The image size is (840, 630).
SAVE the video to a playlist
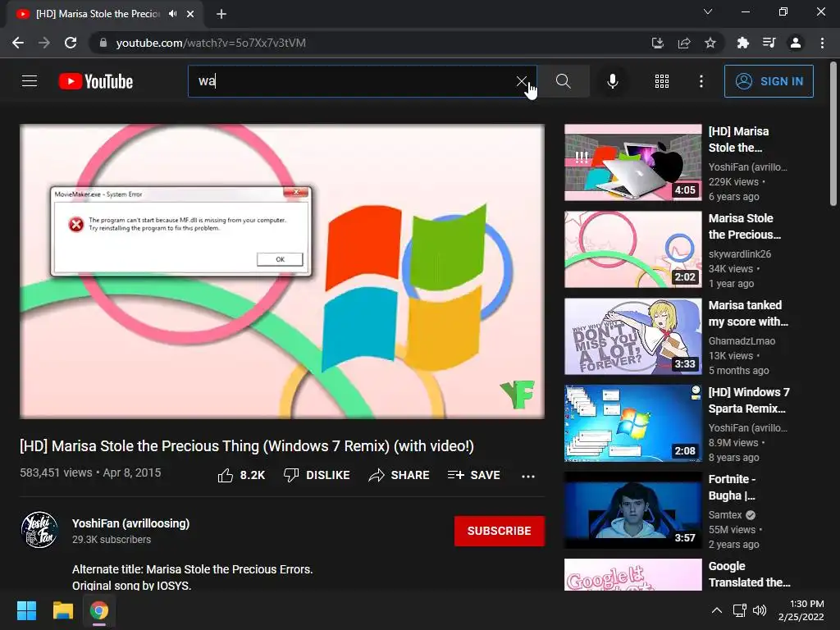[474, 475]
